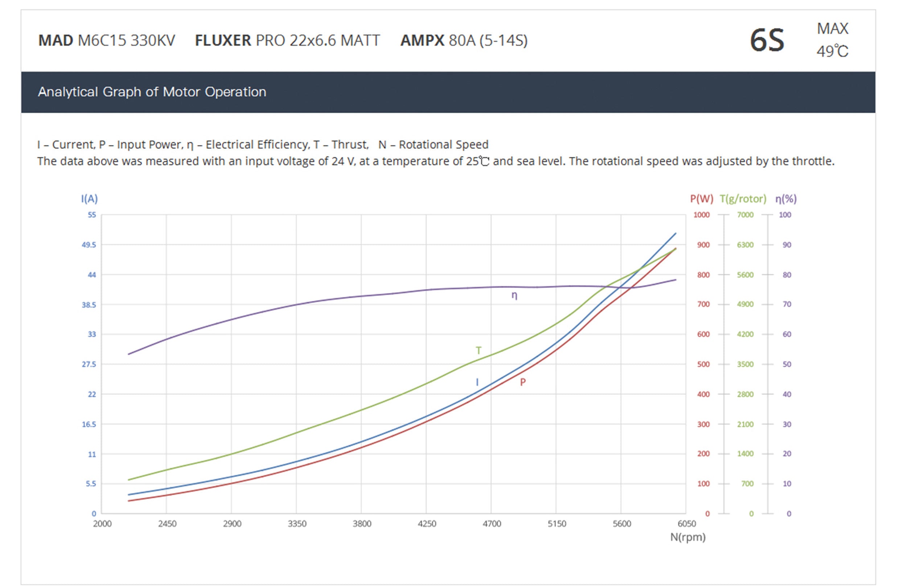Click the η(%) axis title
907x588 pixels.
pyautogui.click(x=786, y=198)
